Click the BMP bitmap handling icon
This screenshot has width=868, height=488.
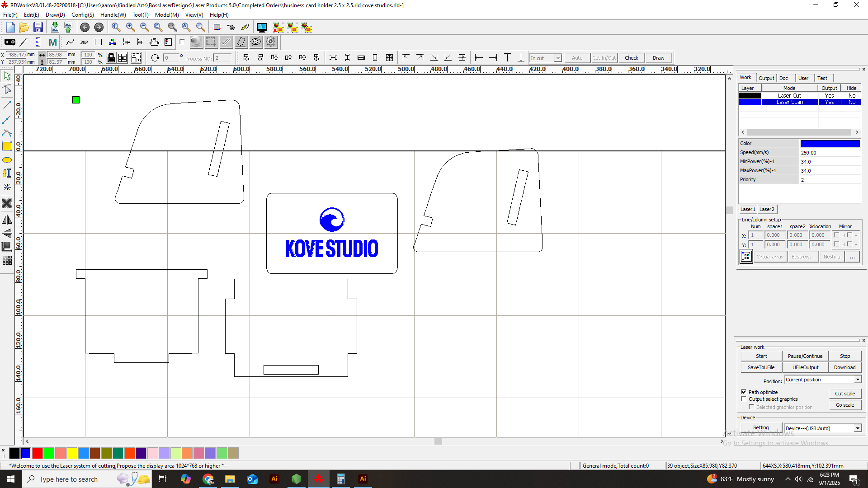click(84, 42)
